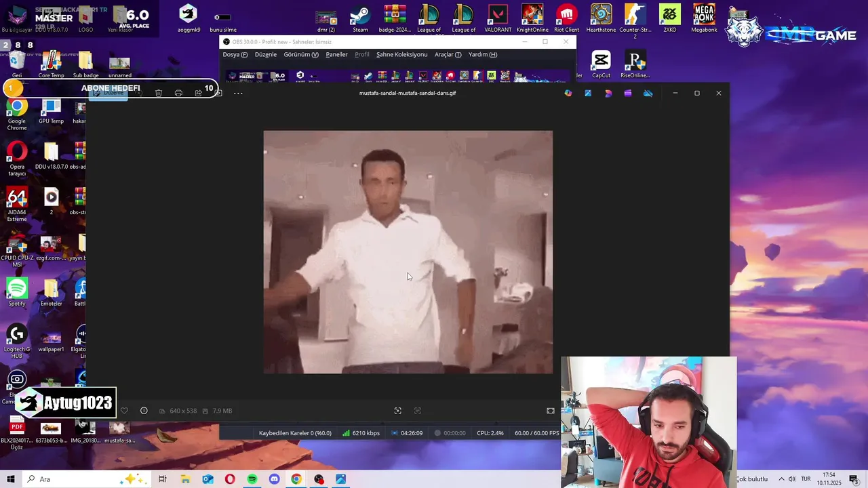Open Hearthstone desktop shortcut

pyautogui.click(x=601, y=18)
